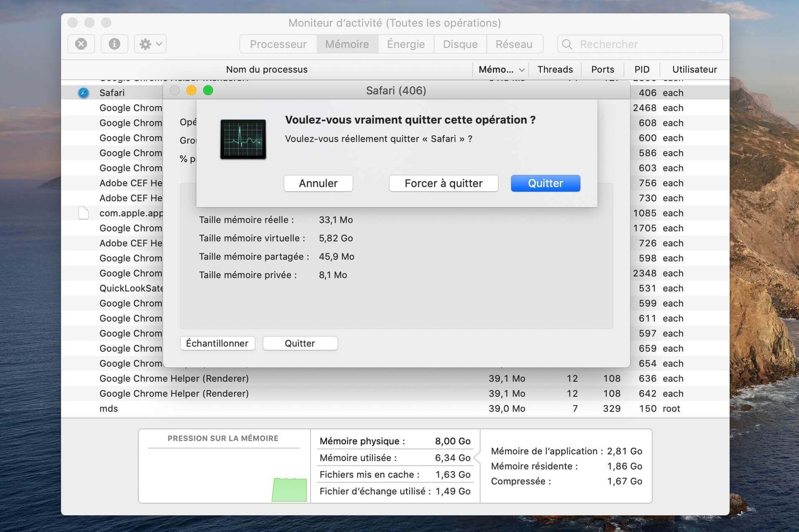799x532 pixels.
Task: Select Google Chrome Helper row with PID 636
Action: (x=395, y=379)
